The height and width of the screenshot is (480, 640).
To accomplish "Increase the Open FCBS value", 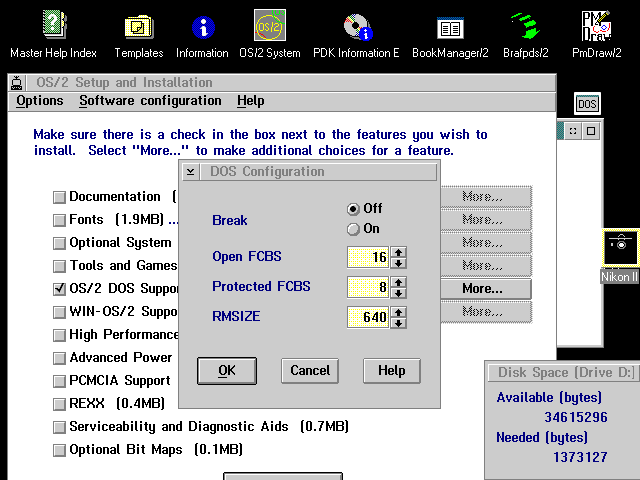I will click(x=399, y=252).
